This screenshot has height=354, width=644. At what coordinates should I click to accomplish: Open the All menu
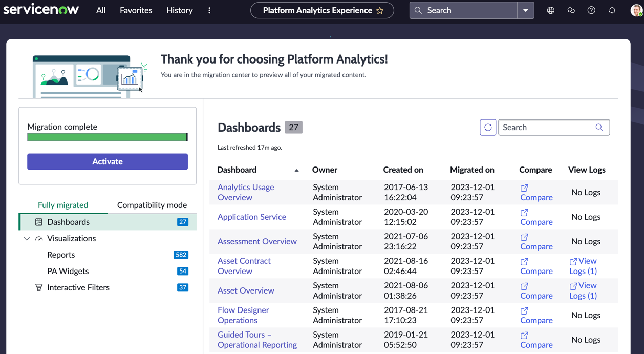101,10
